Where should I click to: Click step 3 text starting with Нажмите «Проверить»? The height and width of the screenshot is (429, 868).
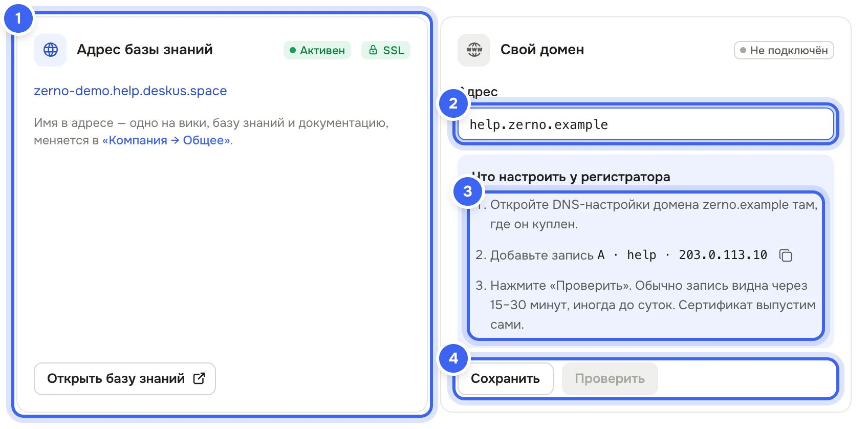(653, 305)
